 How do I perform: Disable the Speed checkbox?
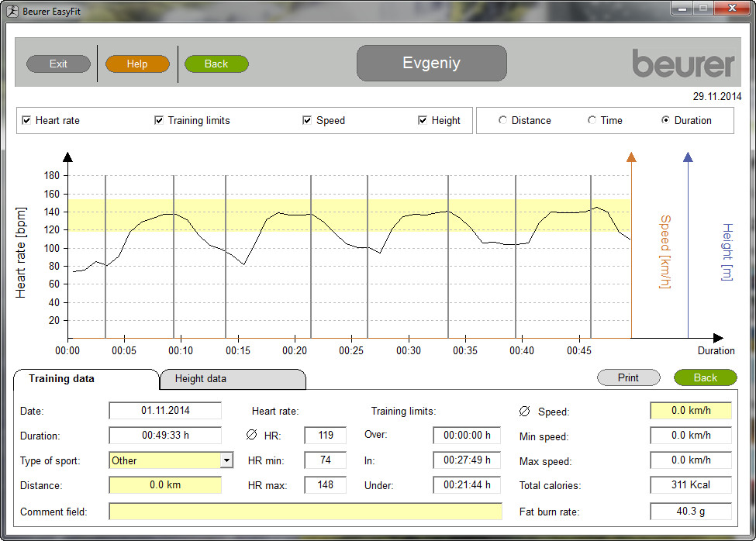point(307,121)
